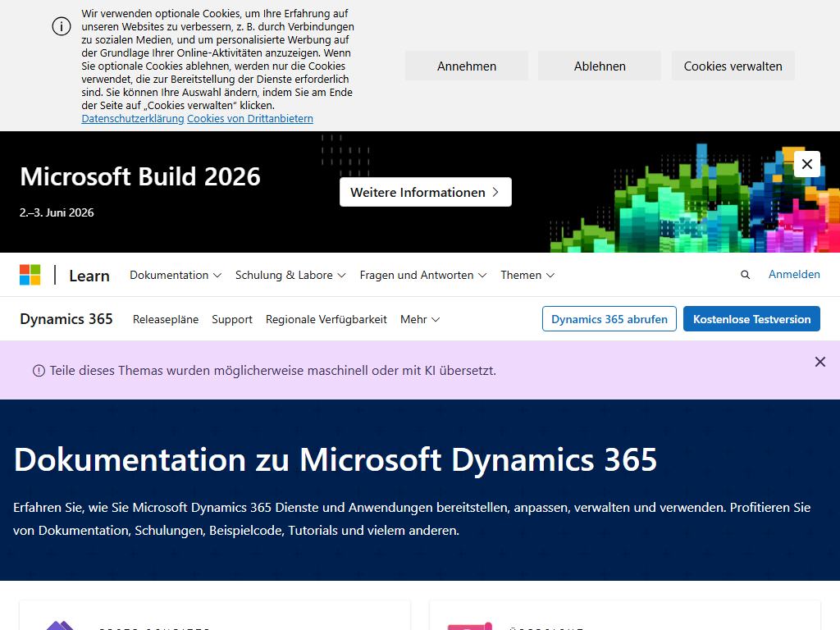Click Kostenlose Testversion button
Image resolution: width=840 pixels, height=630 pixels.
tap(751, 319)
